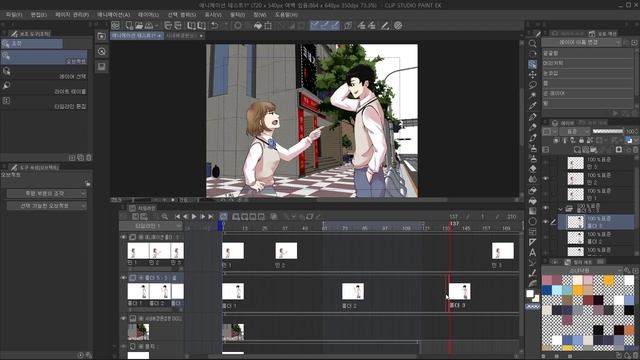This screenshot has width=640, height=360.
Task: Open selectable object dropdown in Tool Property
Action: (47, 206)
